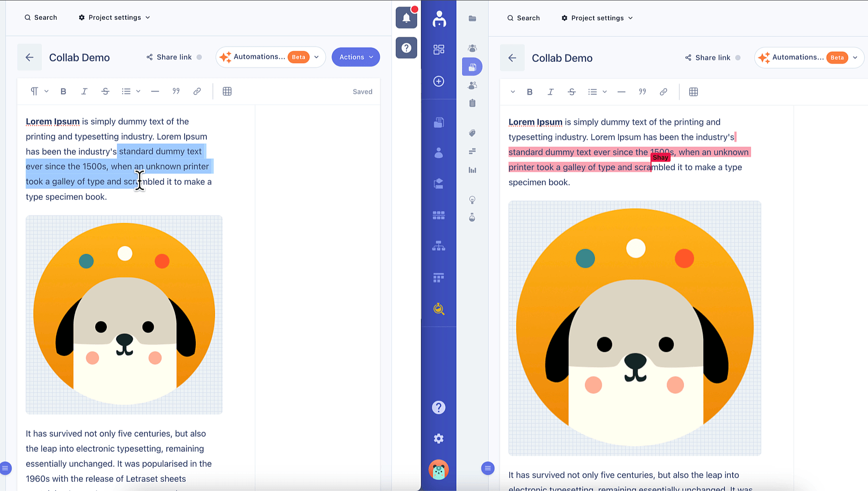Expand Project settings in left window
868x491 pixels.
[115, 17]
